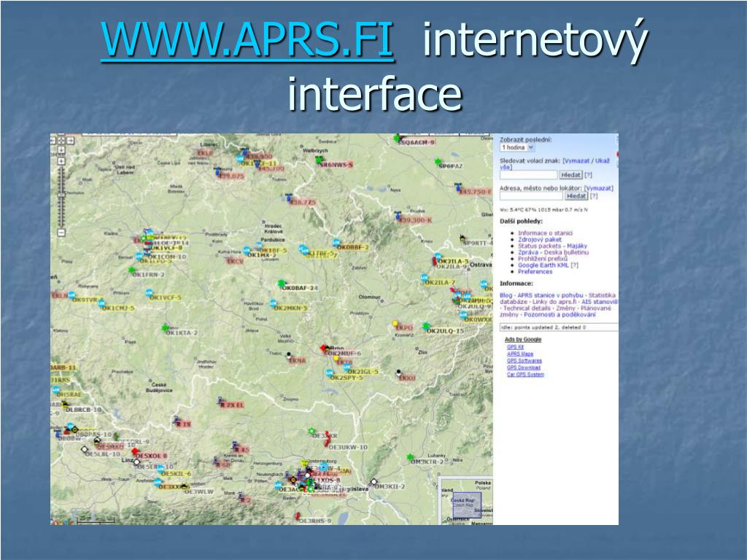Pan the map down with the arrow control
Viewport: 747px width, 560px height.
(61, 149)
